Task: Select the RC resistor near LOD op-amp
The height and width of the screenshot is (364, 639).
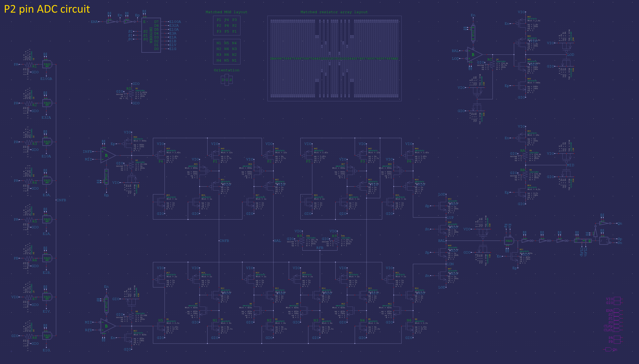Action: point(492,64)
